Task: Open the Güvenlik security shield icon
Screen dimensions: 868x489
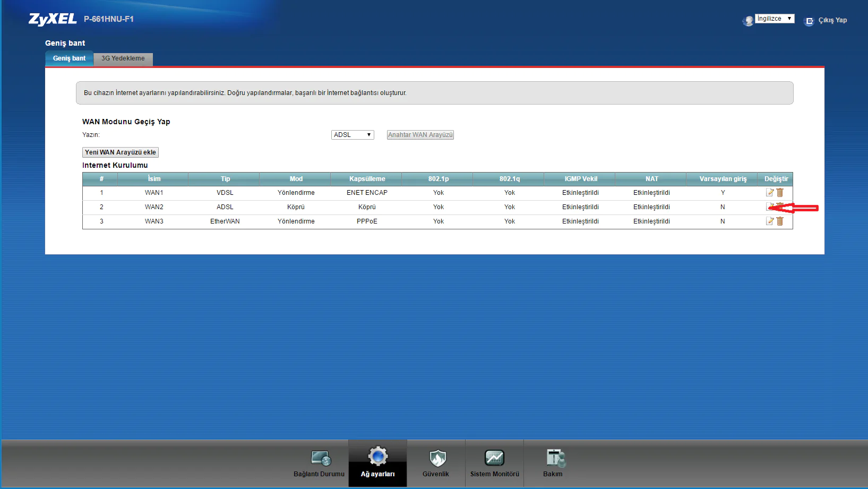Action: (x=437, y=458)
